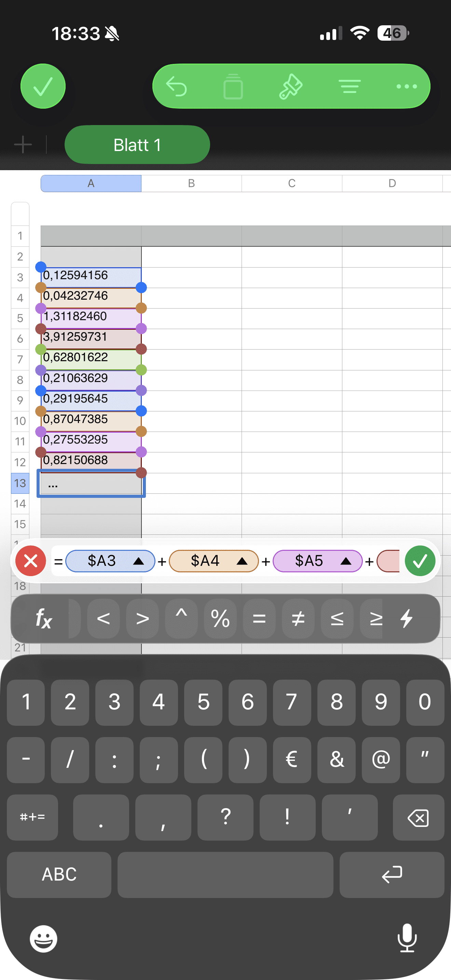451x980 pixels.
Task: Switch keyboard to ABC letters
Action: click(x=59, y=875)
